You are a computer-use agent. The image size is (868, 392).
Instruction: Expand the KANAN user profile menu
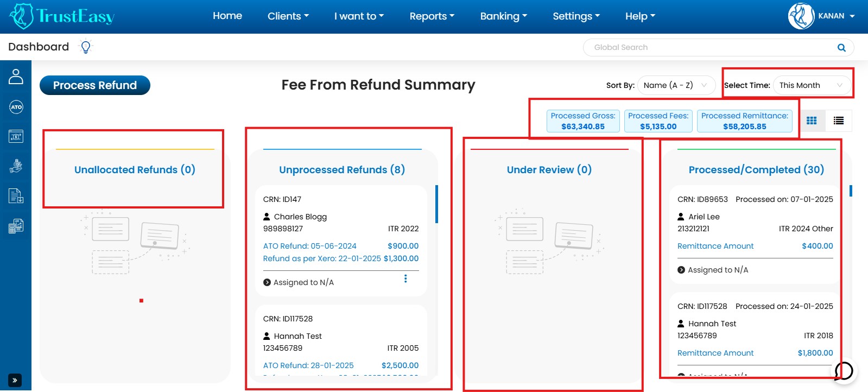pyautogui.click(x=822, y=16)
